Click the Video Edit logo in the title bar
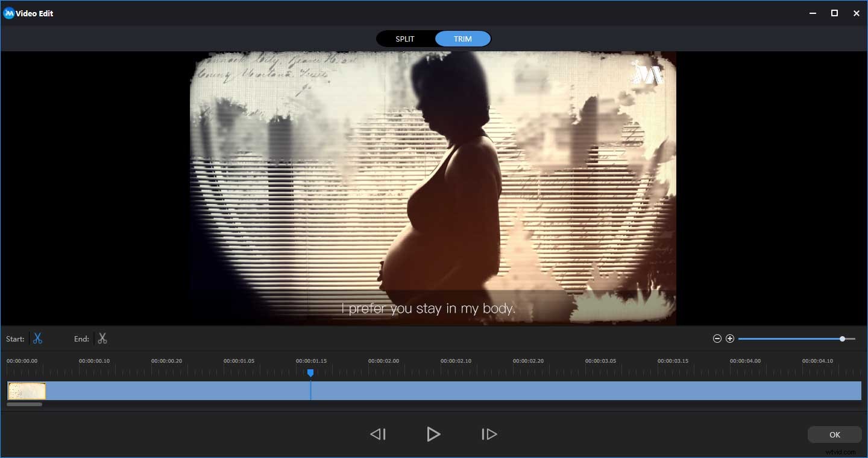The width and height of the screenshot is (868, 458). coord(8,13)
